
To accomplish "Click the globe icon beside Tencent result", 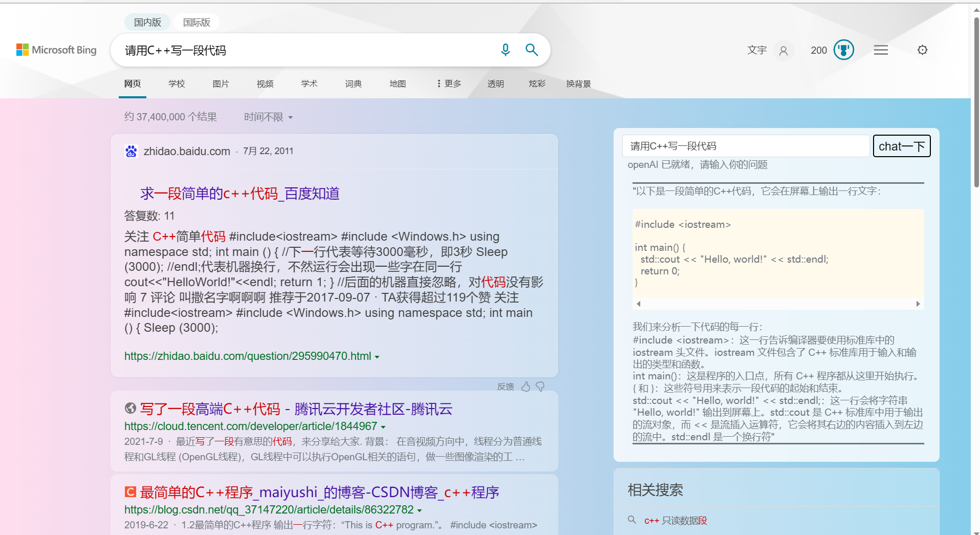I will [x=130, y=408].
